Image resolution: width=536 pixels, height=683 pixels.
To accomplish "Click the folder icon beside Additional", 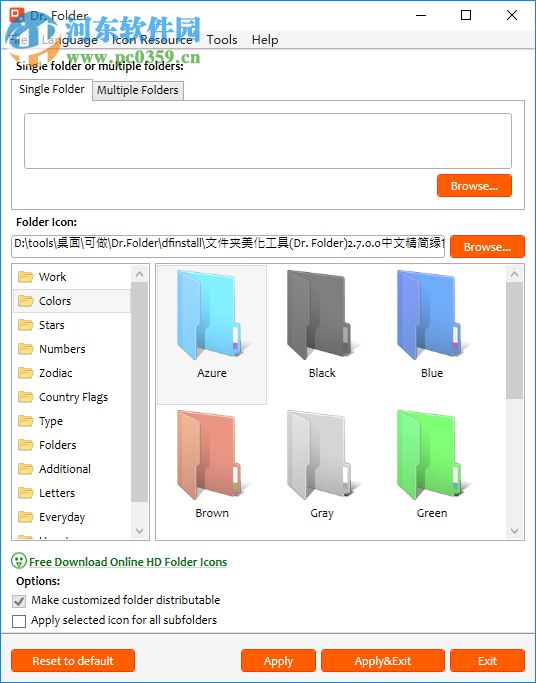I will pyautogui.click(x=26, y=469).
